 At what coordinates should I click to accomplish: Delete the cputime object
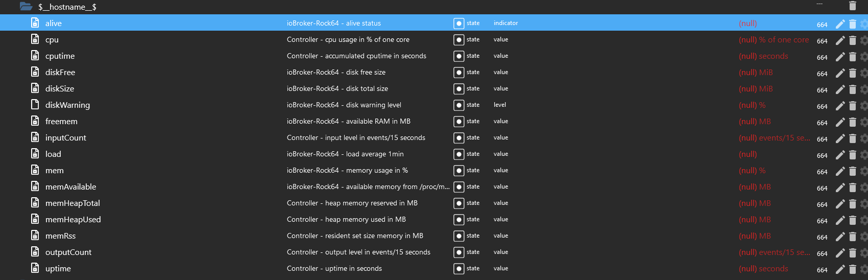point(852,57)
